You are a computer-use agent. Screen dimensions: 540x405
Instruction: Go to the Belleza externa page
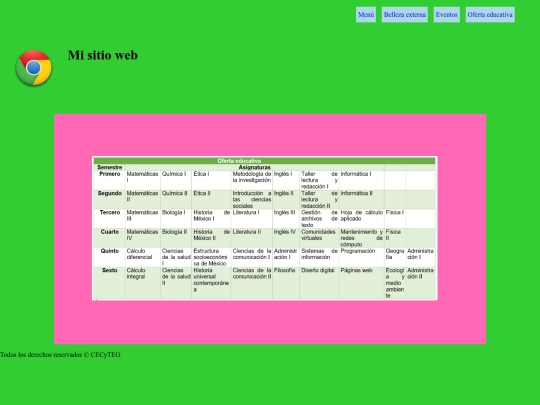pyautogui.click(x=405, y=14)
